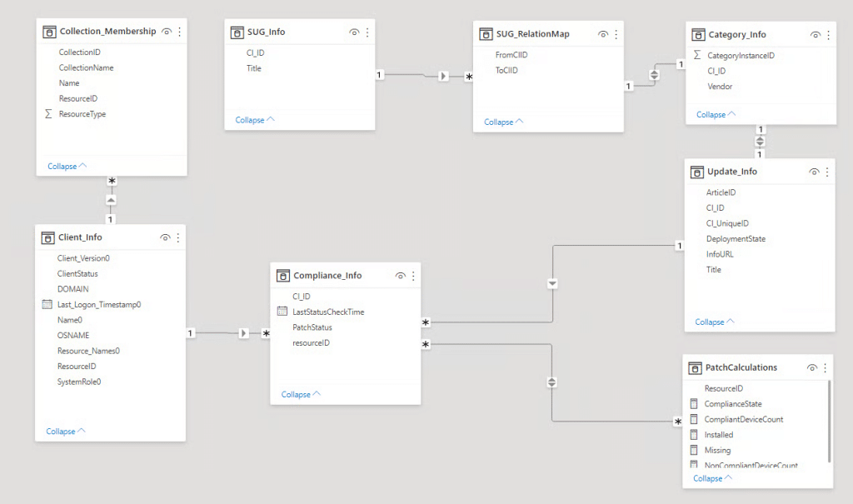Click the sigma icon beside CategoryInstanceID
Viewport: 853px width, 504px height.
coord(697,56)
